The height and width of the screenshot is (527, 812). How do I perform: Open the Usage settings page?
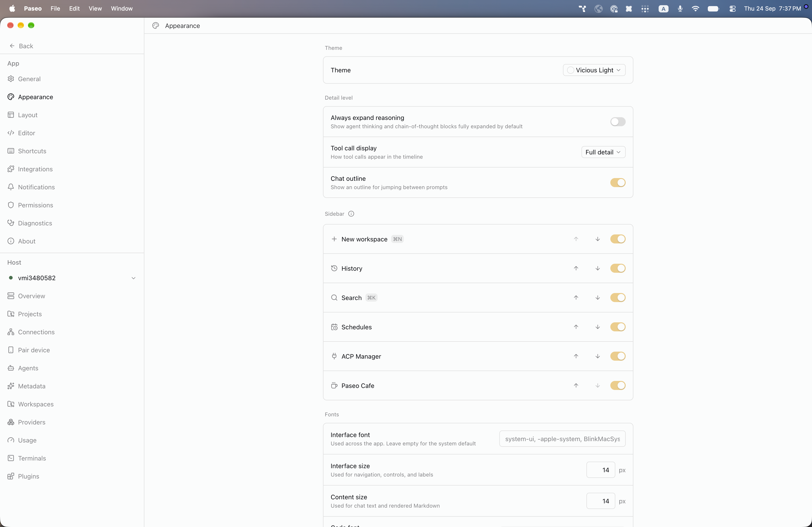pos(72,440)
